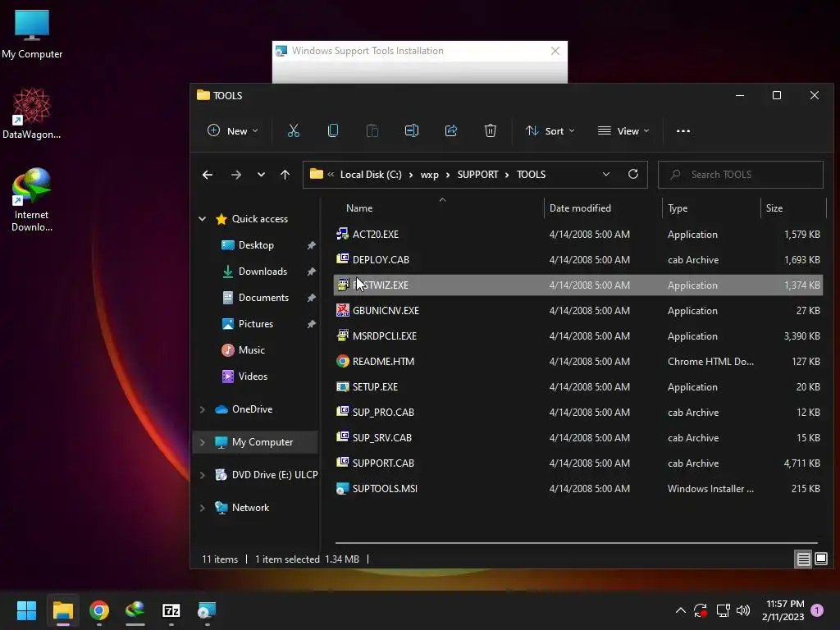Open Downloads in Quick access
The width and height of the screenshot is (840, 630).
pyautogui.click(x=262, y=271)
